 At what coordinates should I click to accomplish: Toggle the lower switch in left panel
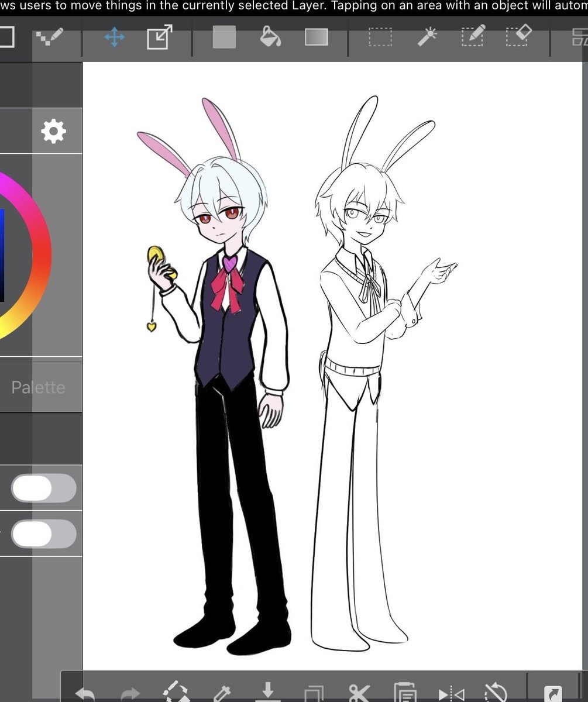(x=43, y=534)
